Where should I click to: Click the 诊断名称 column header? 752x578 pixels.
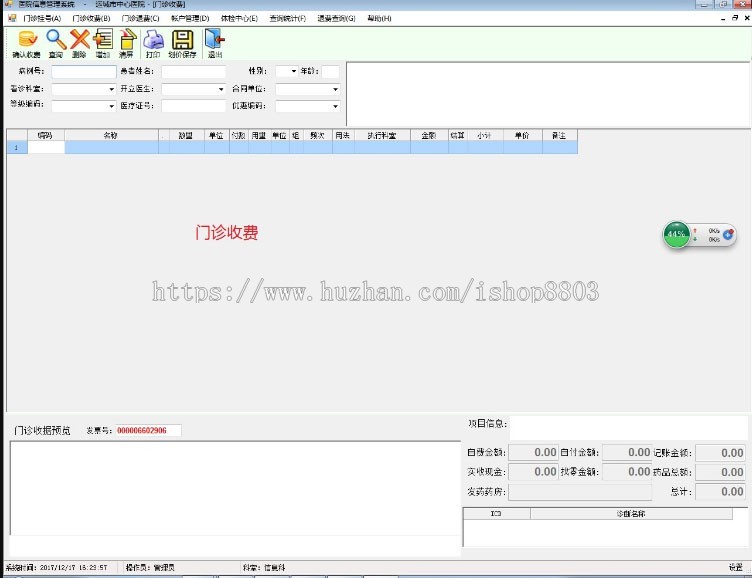(x=631, y=514)
